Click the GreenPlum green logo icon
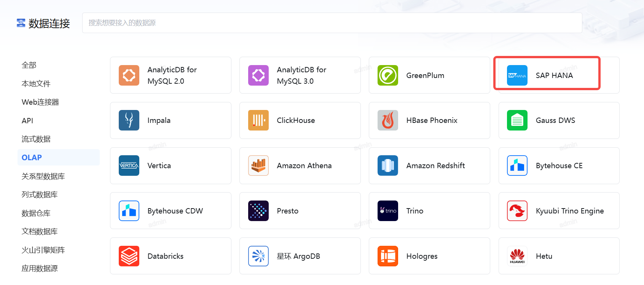The width and height of the screenshot is (644, 285). pyautogui.click(x=387, y=75)
